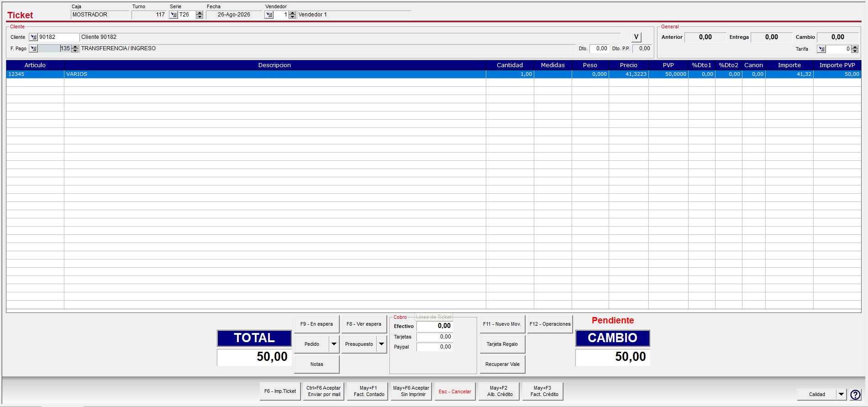Adjust the F. Pago stepper arrows
This screenshot has height=407, width=868.
tap(75, 48)
